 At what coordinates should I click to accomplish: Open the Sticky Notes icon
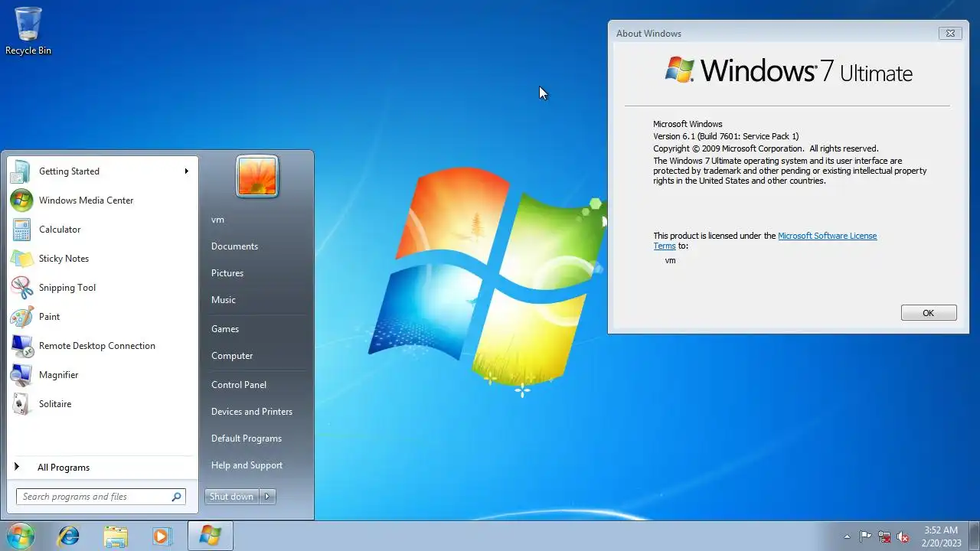[21, 259]
